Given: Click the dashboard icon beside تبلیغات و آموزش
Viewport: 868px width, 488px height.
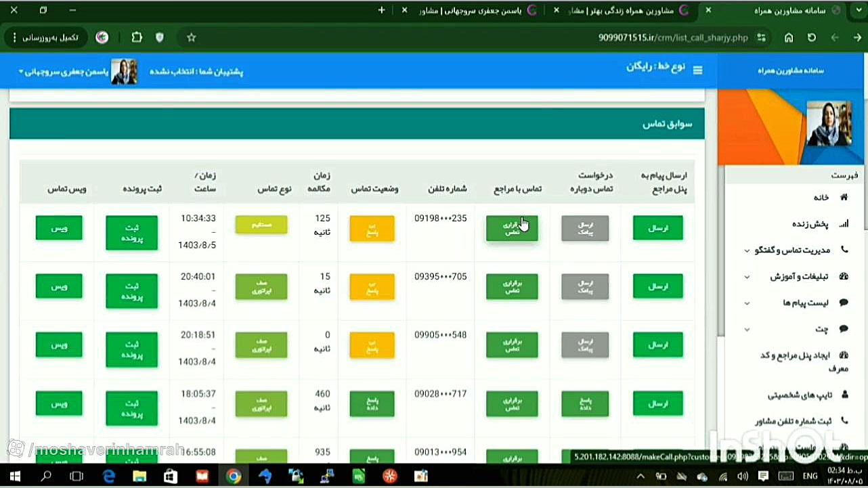Looking at the screenshot, I should point(844,276).
